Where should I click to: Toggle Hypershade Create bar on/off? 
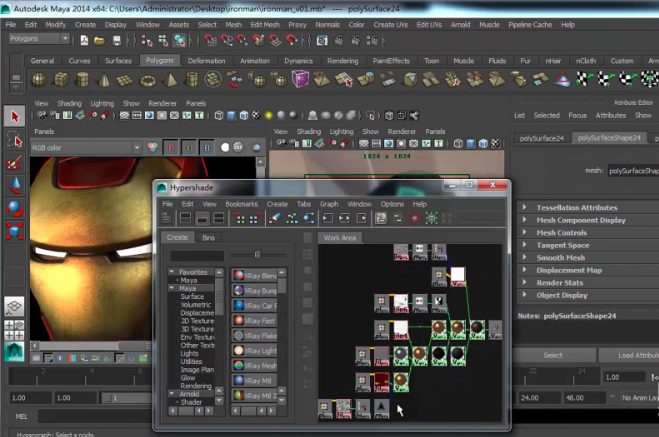point(166,218)
